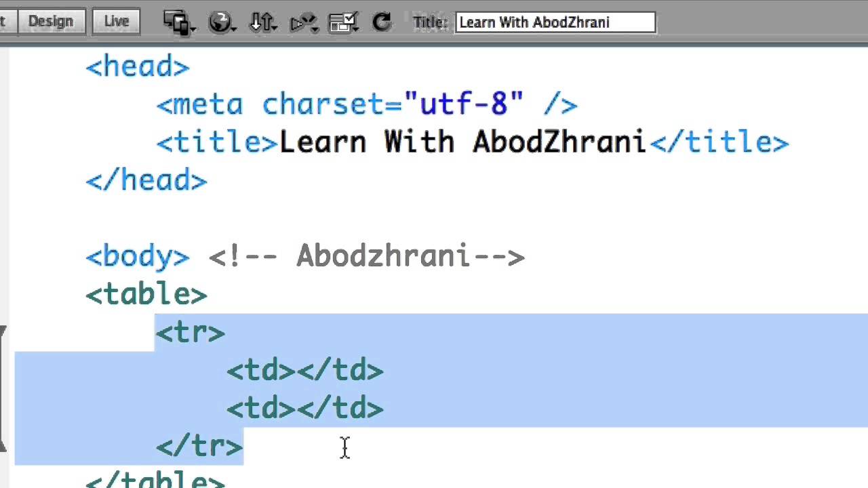Click the closing </title> tag

(x=719, y=142)
